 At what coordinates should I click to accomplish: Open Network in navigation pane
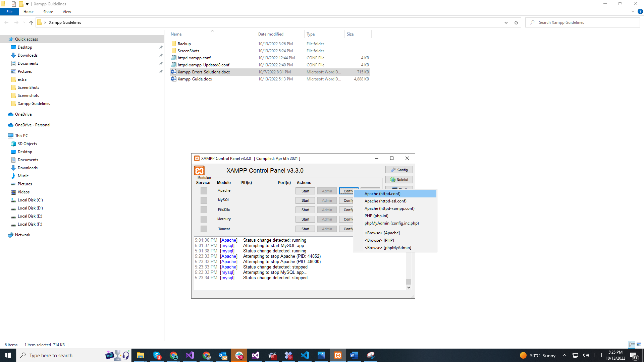[x=22, y=235]
